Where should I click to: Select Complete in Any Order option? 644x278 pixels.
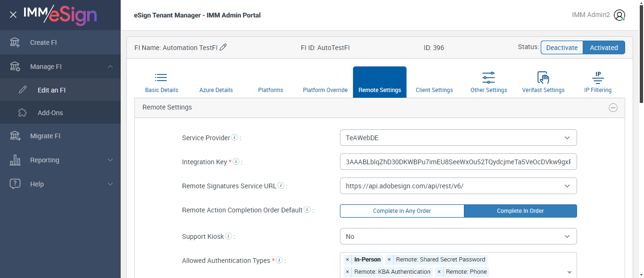point(402,211)
